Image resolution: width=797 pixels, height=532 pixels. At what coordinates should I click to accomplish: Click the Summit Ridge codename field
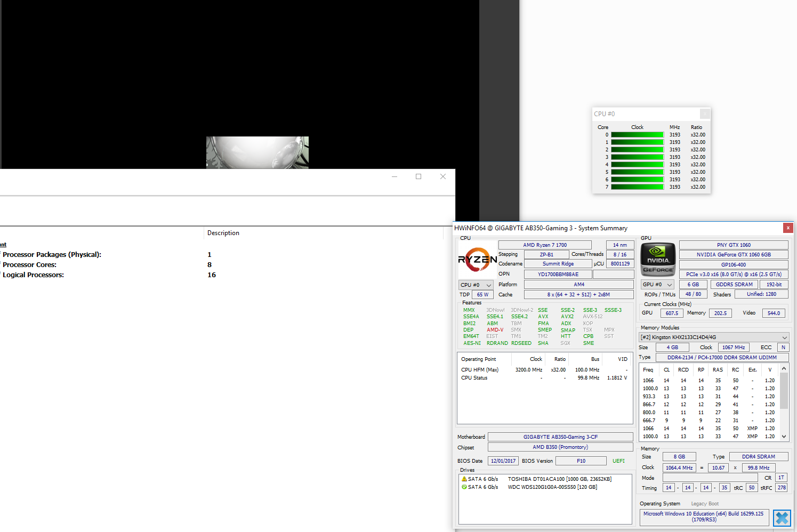(x=558, y=264)
